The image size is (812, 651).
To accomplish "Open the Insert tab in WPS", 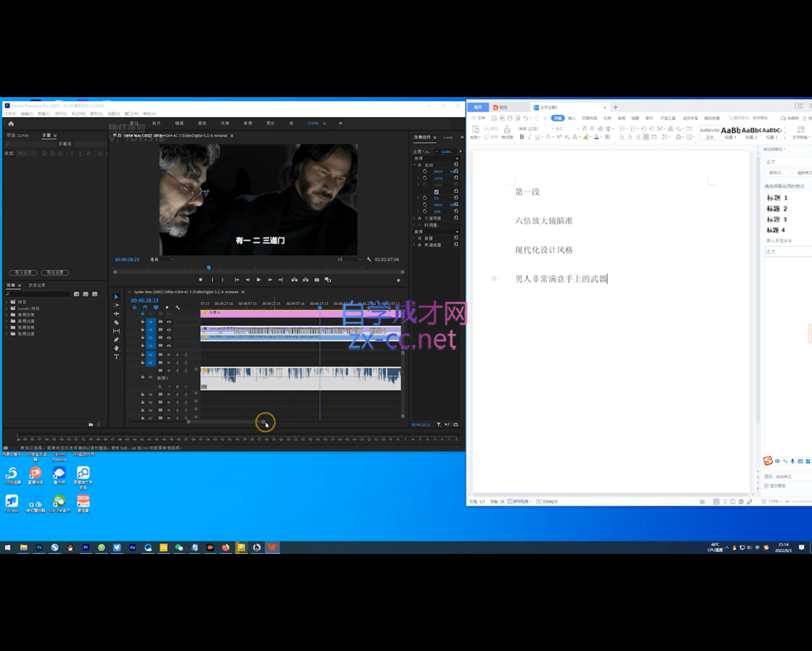I will click(x=572, y=118).
